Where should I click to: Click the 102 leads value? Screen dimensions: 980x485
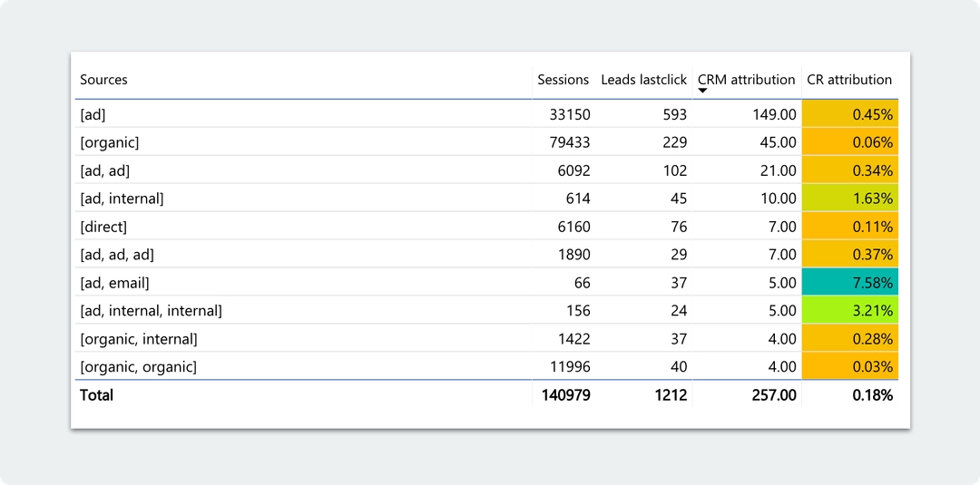tap(675, 170)
